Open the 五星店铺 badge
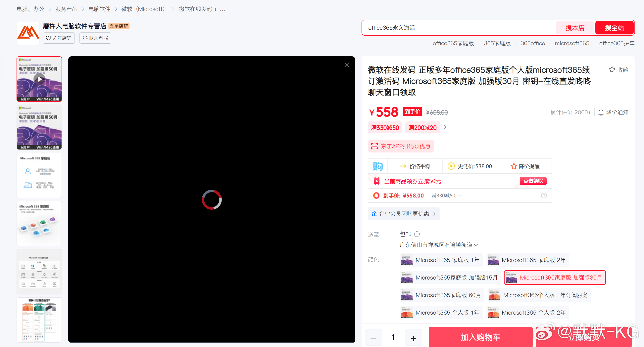 pyautogui.click(x=119, y=26)
